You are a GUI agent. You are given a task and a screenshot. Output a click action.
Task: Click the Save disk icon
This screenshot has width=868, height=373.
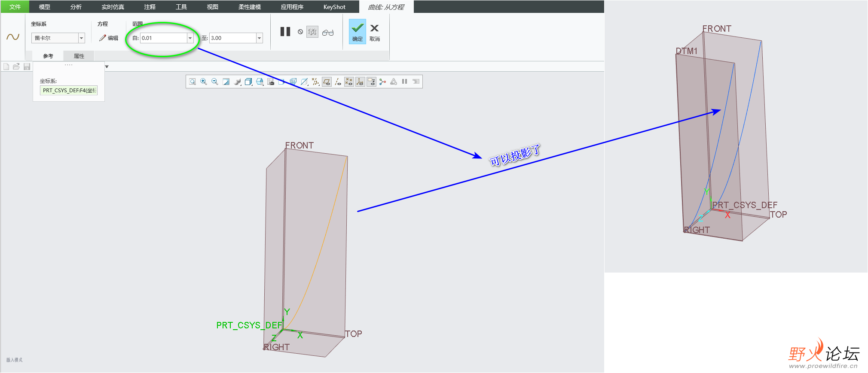pos(27,67)
